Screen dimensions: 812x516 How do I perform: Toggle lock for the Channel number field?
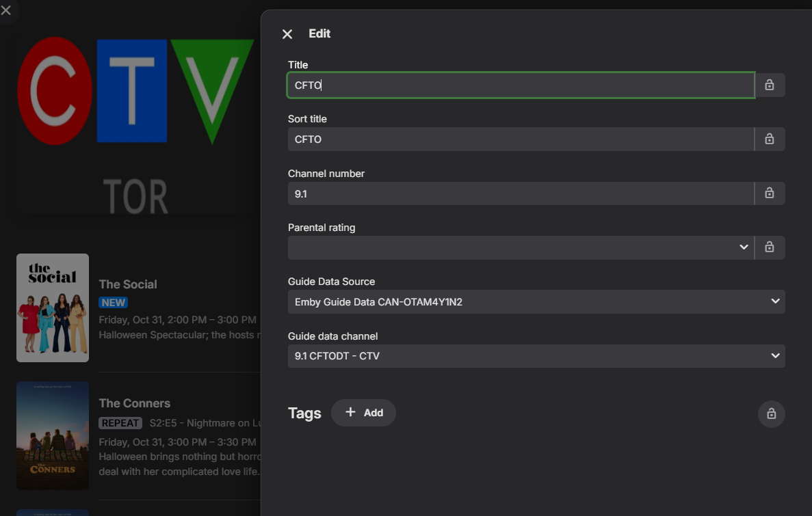click(770, 193)
